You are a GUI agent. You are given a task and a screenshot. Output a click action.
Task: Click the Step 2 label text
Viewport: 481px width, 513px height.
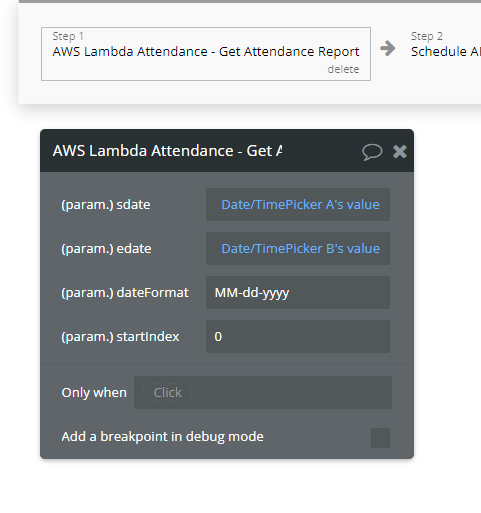coord(427,36)
